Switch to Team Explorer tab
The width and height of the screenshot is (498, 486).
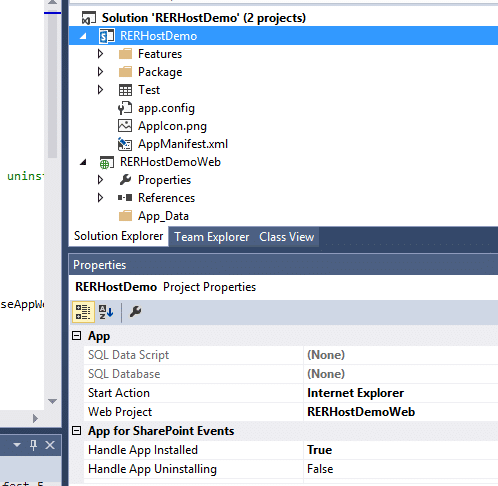click(x=212, y=237)
